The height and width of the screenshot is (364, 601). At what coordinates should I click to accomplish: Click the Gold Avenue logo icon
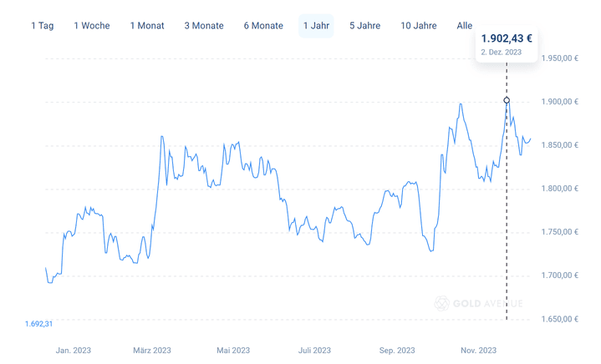click(x=442, y=303)
